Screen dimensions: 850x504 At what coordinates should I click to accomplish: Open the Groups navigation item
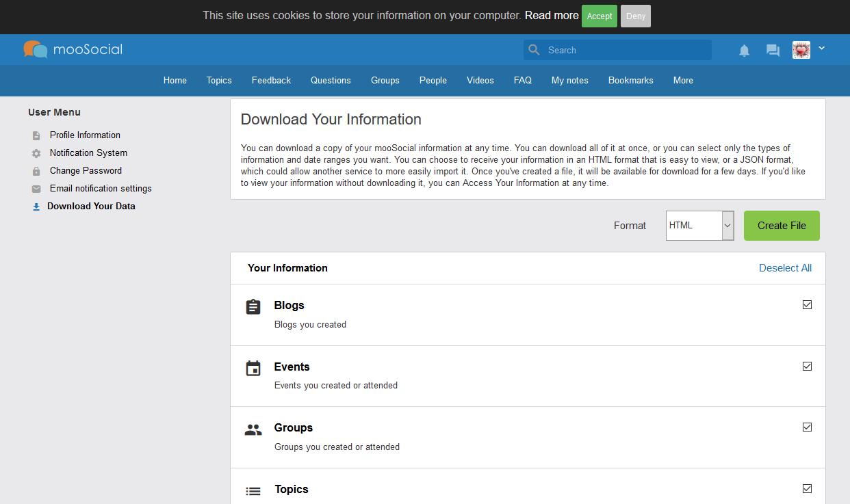pos(385,81)
